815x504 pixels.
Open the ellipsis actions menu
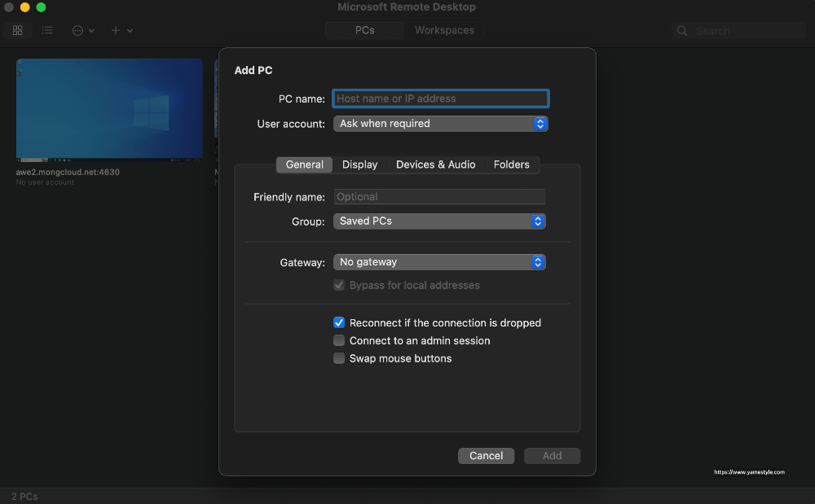(x=77, y=31)
